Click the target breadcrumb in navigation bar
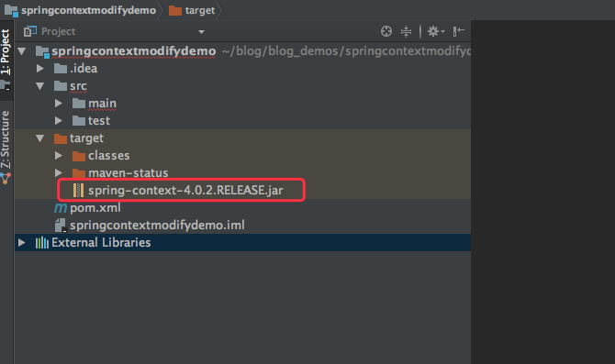This screenshot has width=615, height=364. tap(192, 10)
